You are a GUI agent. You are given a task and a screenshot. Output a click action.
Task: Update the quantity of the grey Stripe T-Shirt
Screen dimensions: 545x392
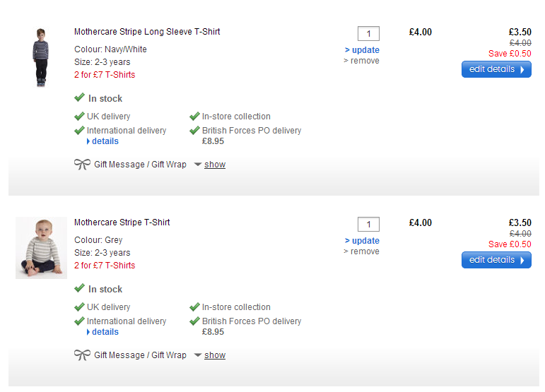coord(365,241)
